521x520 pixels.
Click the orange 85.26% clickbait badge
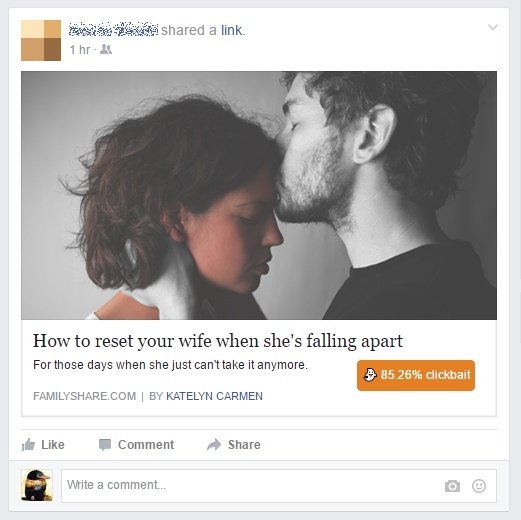point(416,375)
